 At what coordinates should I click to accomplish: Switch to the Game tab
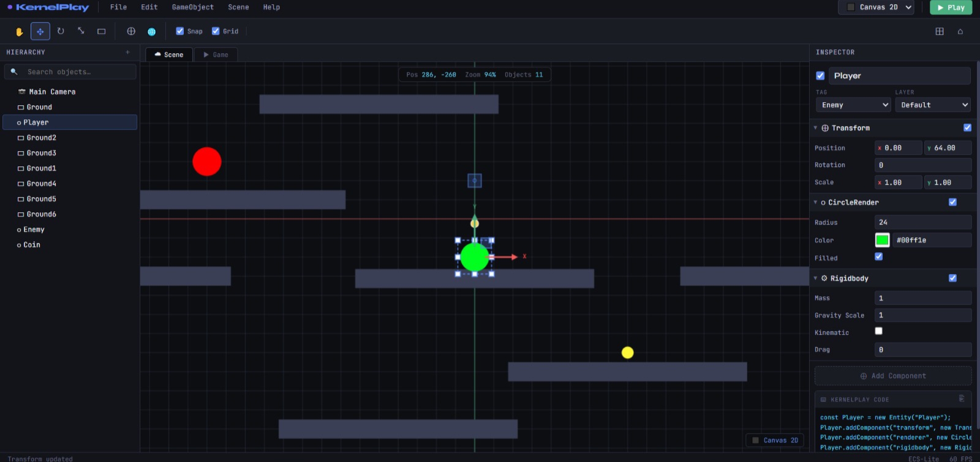pyautogui.click(x=216, y=55)
